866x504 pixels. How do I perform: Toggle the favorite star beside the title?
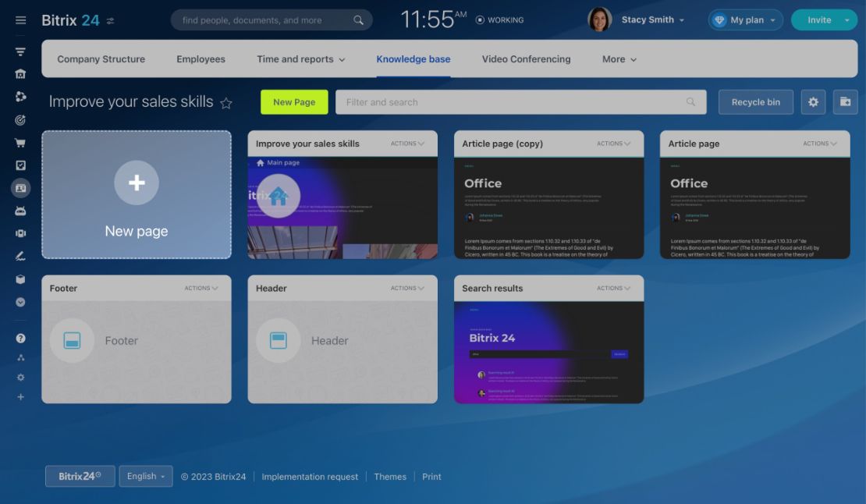point(226,103)
